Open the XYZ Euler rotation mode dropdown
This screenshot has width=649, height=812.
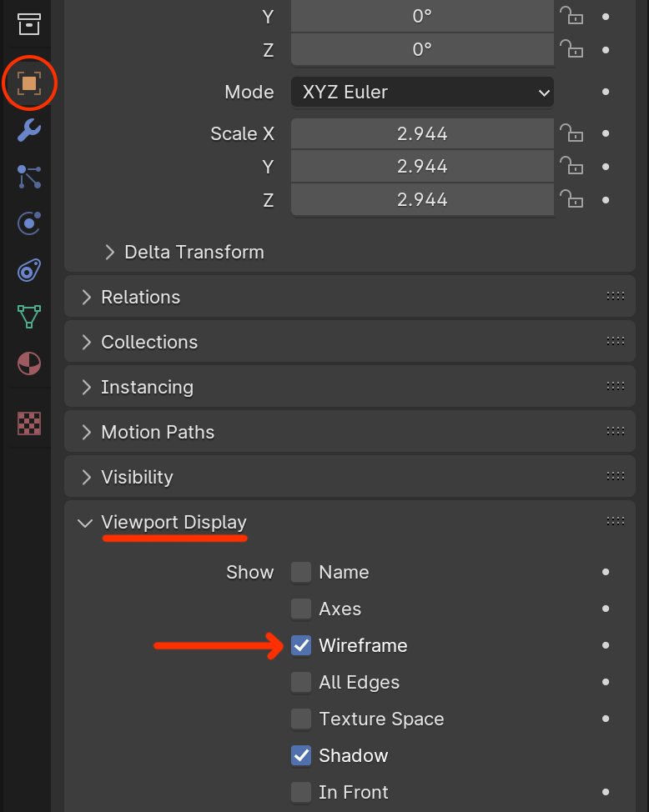point(422,92)
